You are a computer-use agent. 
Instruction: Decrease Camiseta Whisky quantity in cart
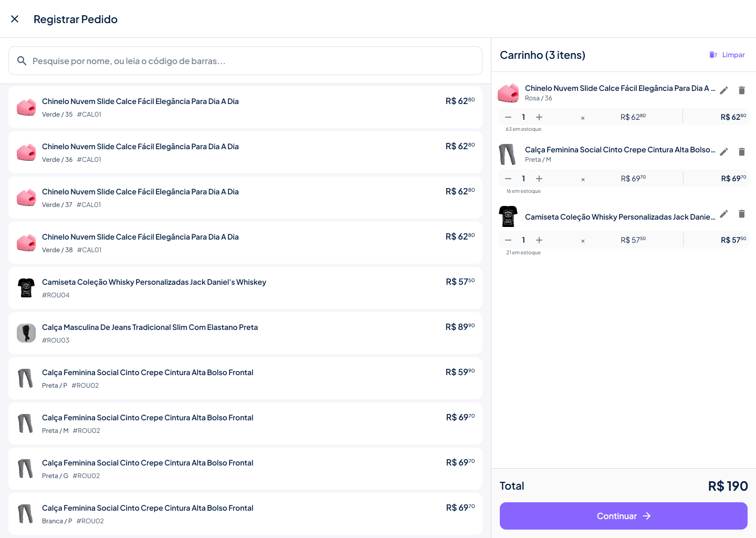pyautogui.click(x=508, y=240)
